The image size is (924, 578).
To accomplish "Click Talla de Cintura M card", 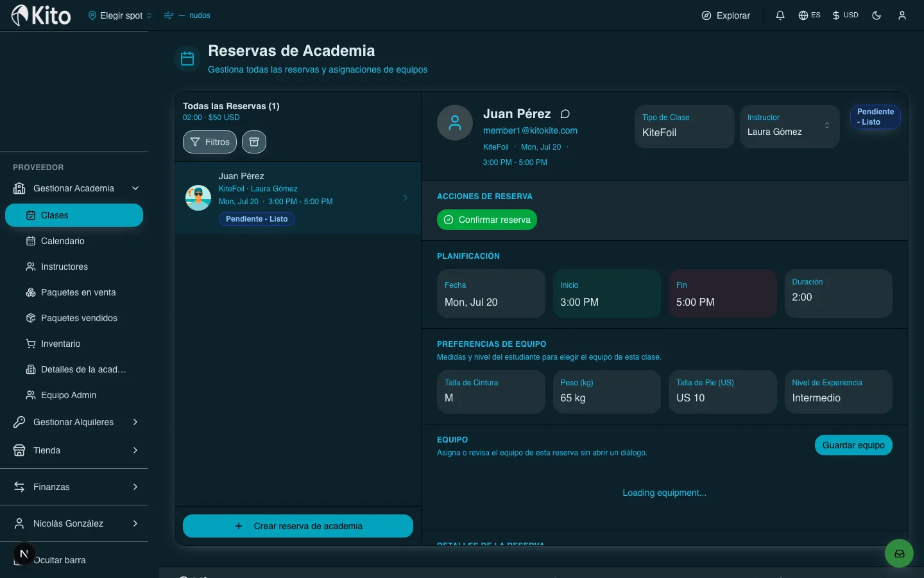I will 491,392.
